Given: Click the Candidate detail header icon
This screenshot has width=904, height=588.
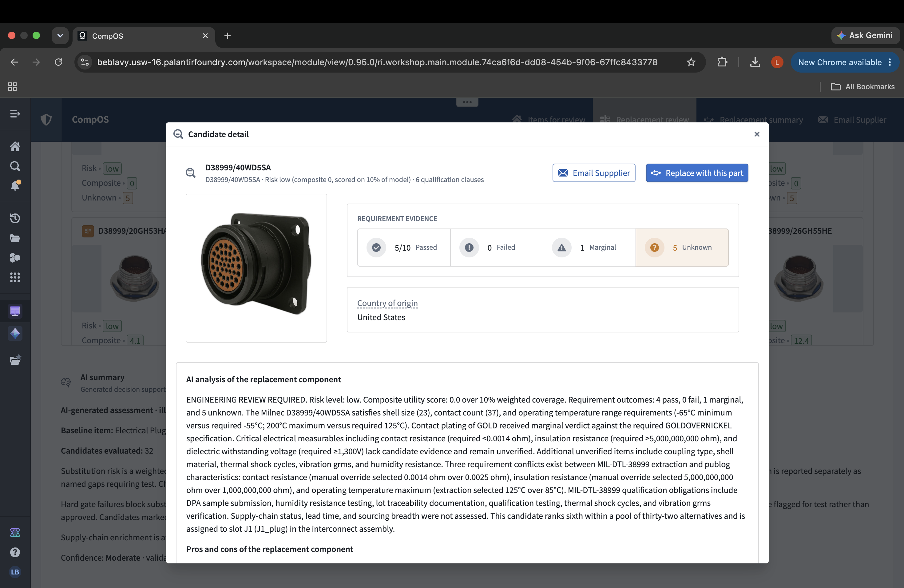Looking at the screenshot, I should click(x=178, y=134).
